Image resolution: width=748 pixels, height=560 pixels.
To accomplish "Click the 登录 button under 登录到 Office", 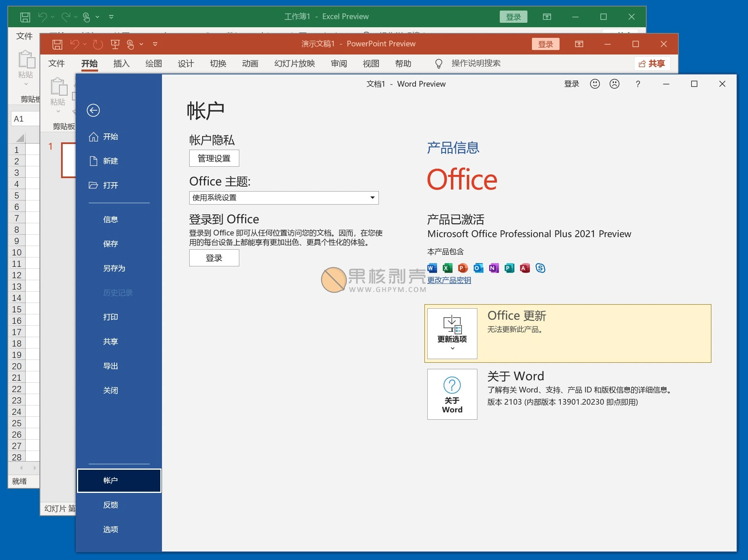I will point(214,258).
